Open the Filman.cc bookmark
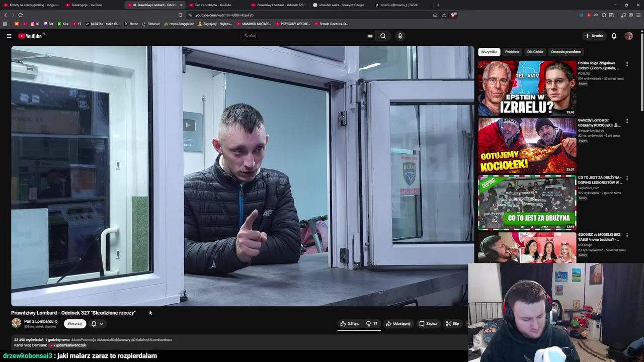Screen dimensions: 644x362 (x=151, y=24)
